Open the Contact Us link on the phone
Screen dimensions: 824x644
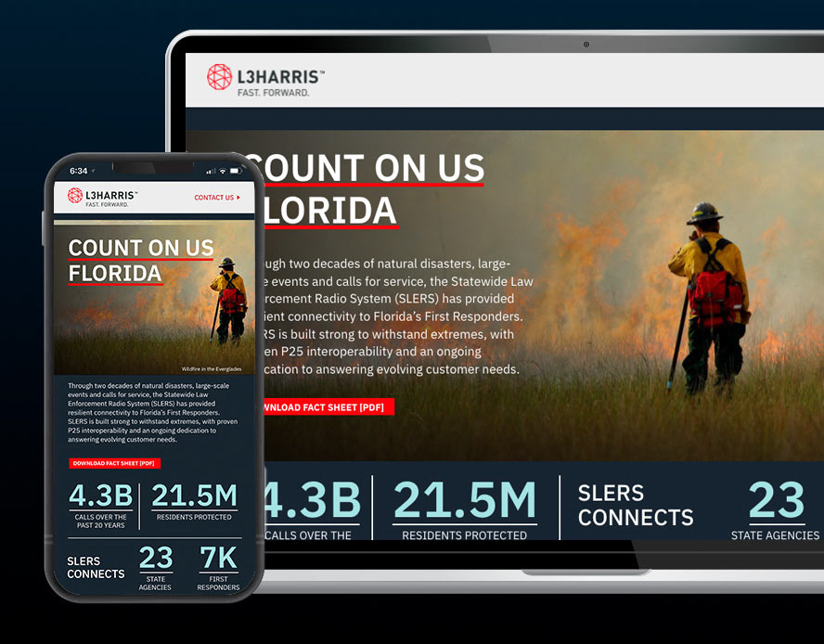216,198
